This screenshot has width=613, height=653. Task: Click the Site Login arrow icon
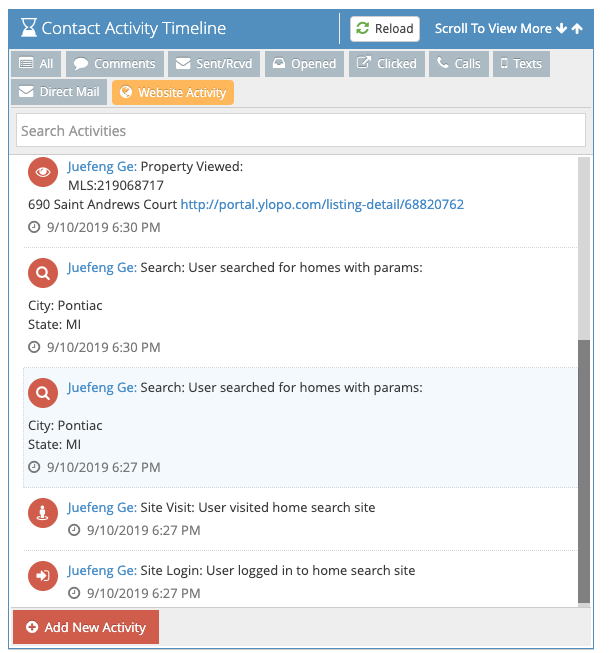[42, 576]
